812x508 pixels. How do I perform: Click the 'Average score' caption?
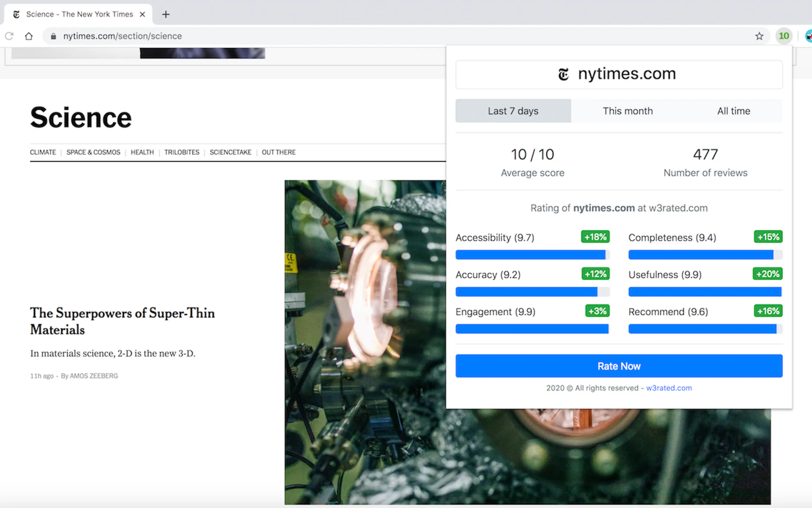click(532, 173)
